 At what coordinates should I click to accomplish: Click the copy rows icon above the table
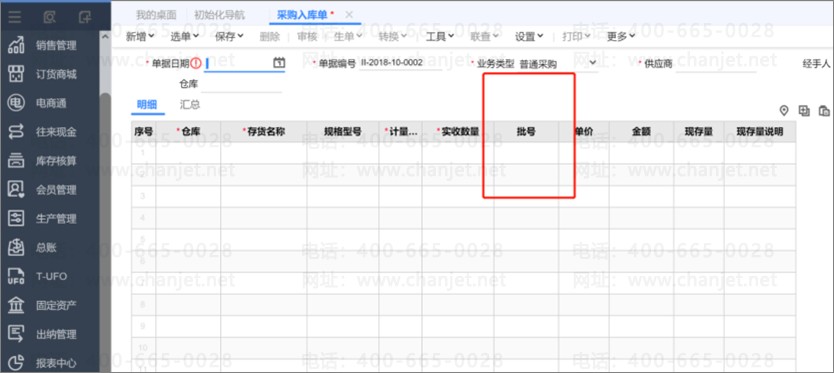pos(804,111)
